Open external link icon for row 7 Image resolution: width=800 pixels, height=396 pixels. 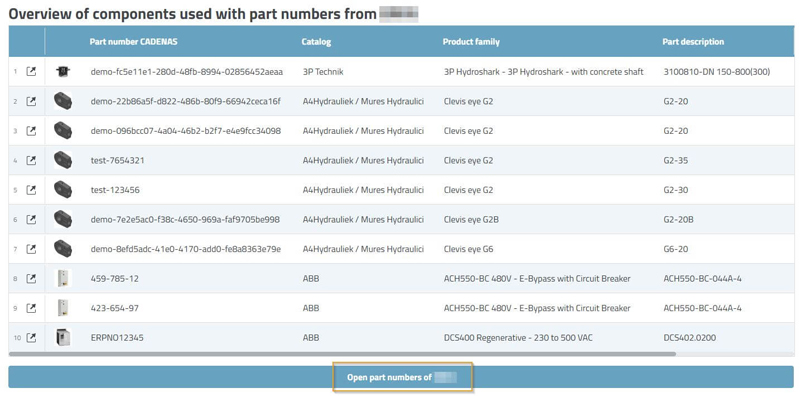point(31,249)
